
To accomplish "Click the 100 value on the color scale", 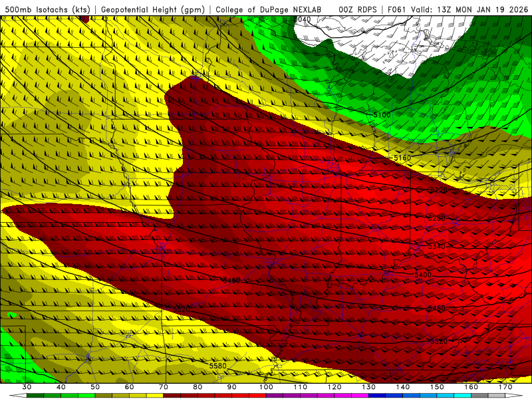I will pyautogui.click(x=266, y=387).
